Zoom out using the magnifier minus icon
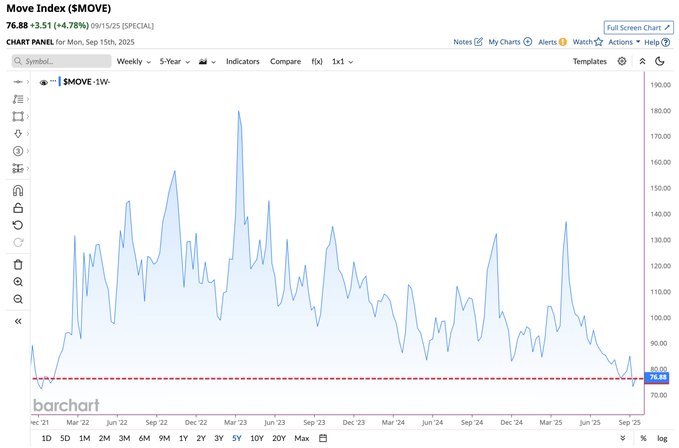 pyautogui.click(x=18, y=299)
